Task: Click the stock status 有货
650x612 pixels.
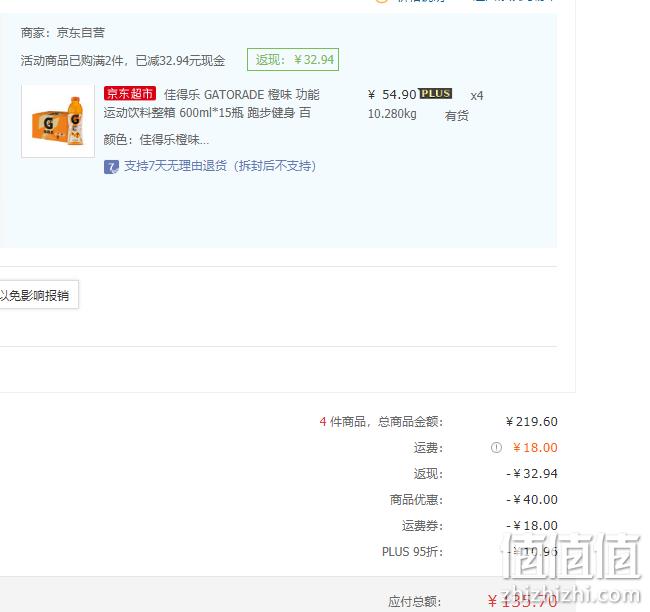Action: tap(456, 116)
